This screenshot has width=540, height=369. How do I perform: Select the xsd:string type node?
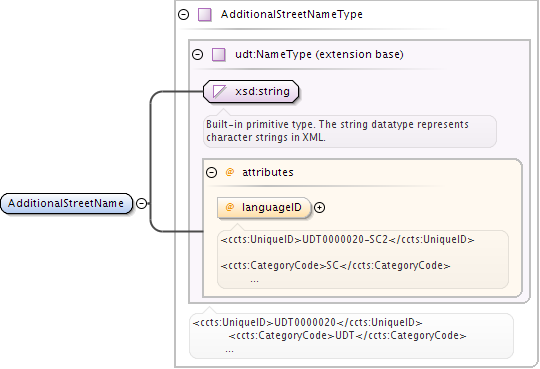(251, 92)
